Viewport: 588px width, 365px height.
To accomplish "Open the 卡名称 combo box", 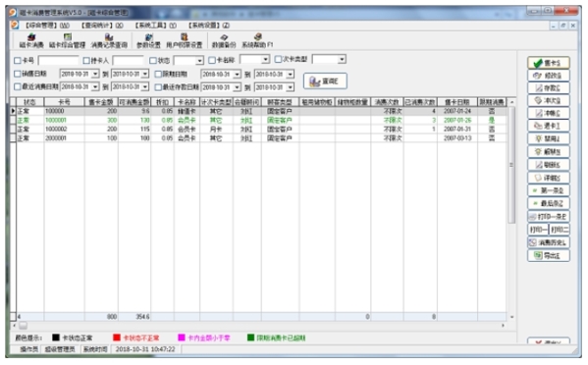I will pos(265,59).
